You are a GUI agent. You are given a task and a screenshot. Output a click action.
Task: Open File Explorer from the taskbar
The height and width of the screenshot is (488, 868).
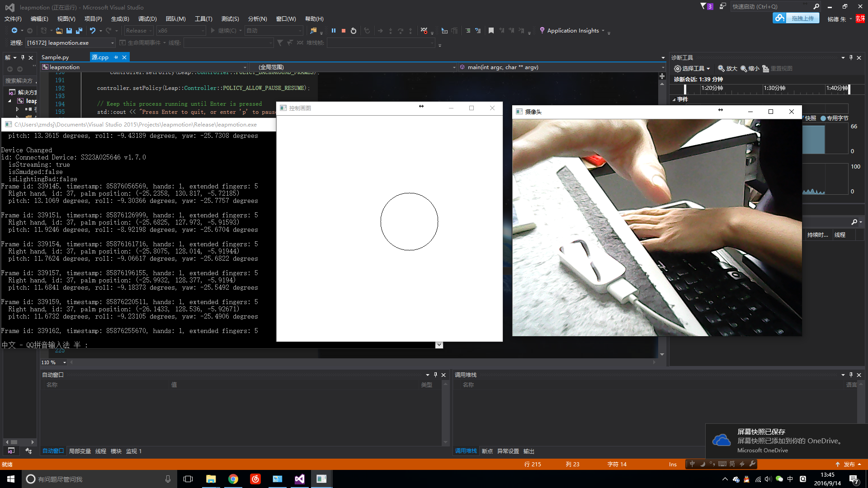pos(211,479)
